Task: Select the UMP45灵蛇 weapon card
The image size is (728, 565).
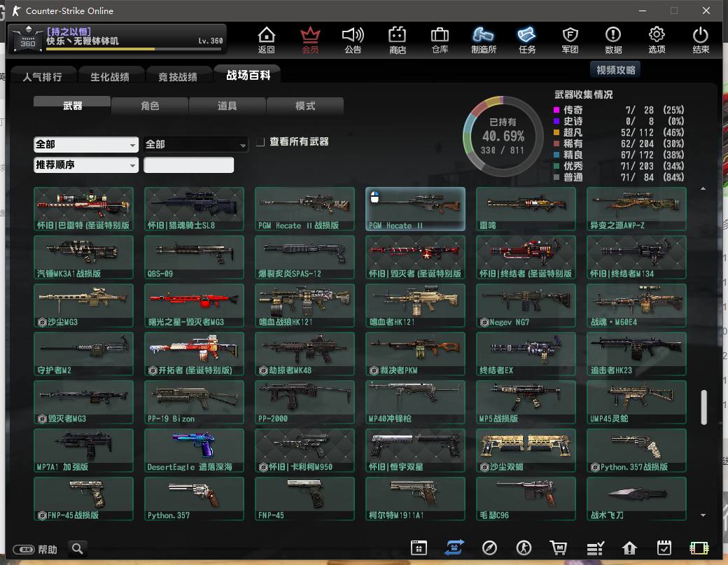Action: click(636, 402)
